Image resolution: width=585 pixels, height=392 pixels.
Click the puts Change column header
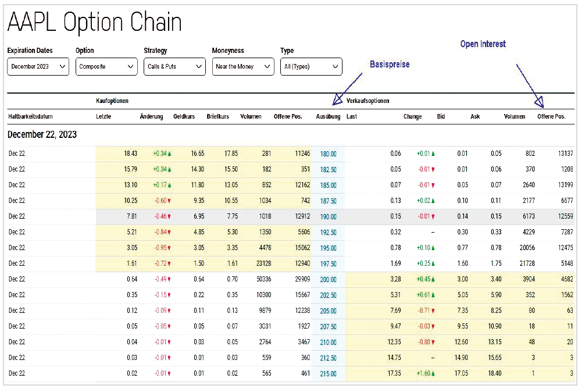[x=412, y=116]
